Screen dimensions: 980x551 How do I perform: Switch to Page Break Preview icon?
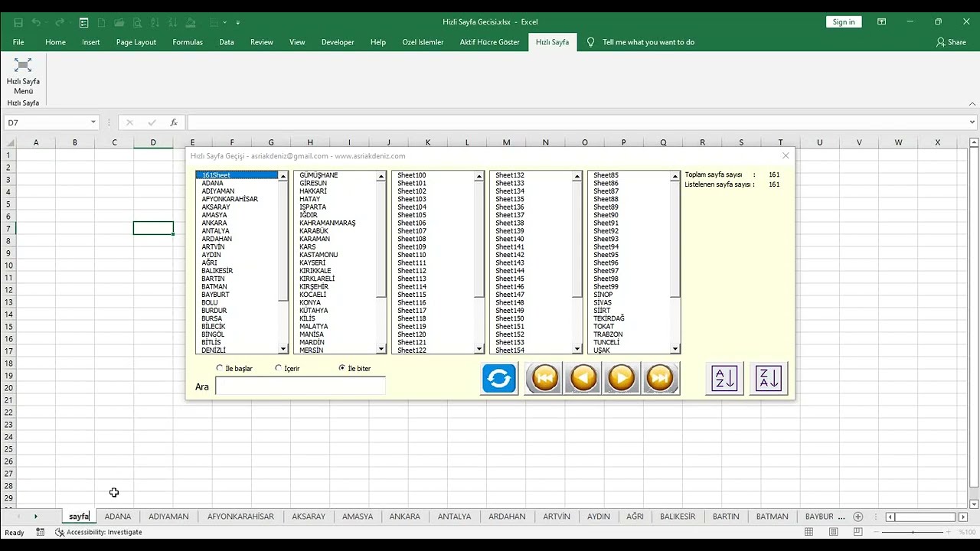(858, 532)
